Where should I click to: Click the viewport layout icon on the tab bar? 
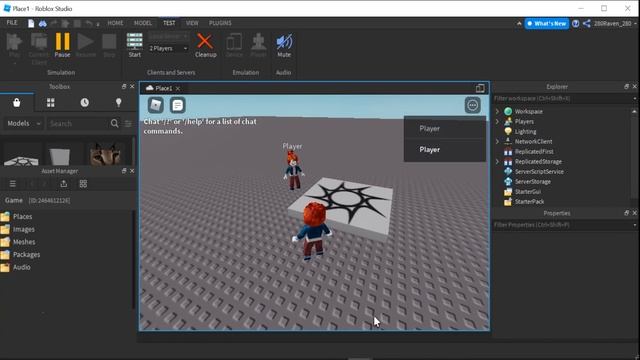(x=480, y=88)
